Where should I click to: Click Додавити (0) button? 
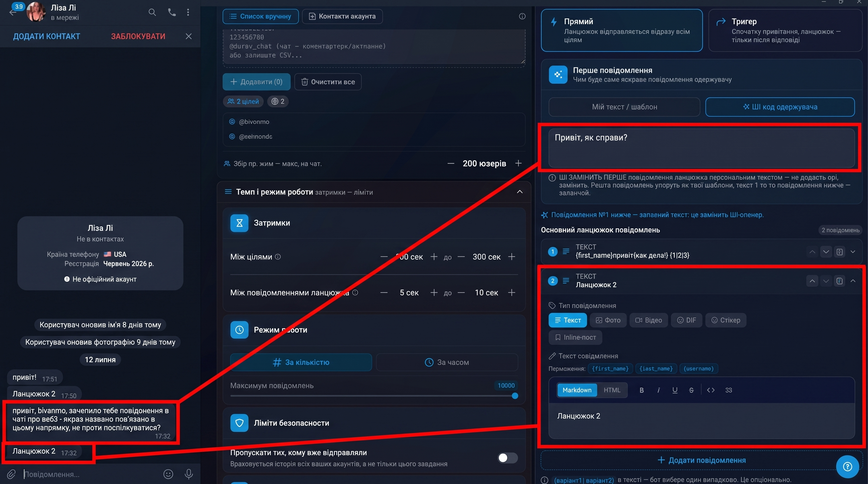(256, 82)
